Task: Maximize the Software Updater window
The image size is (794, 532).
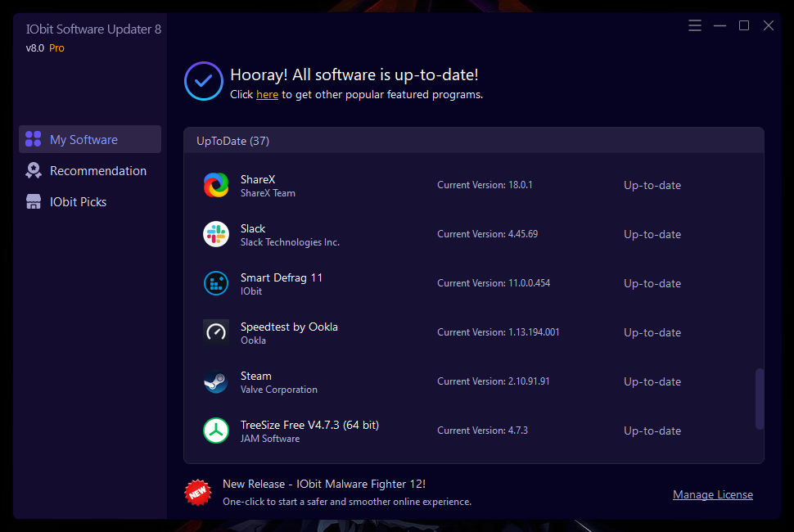Action: (744, 25)
